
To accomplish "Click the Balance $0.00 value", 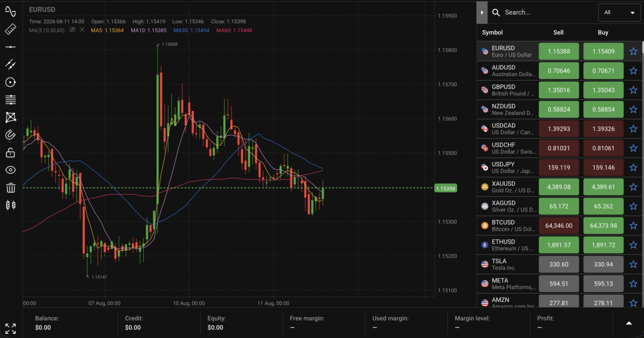I will [43, 327].
